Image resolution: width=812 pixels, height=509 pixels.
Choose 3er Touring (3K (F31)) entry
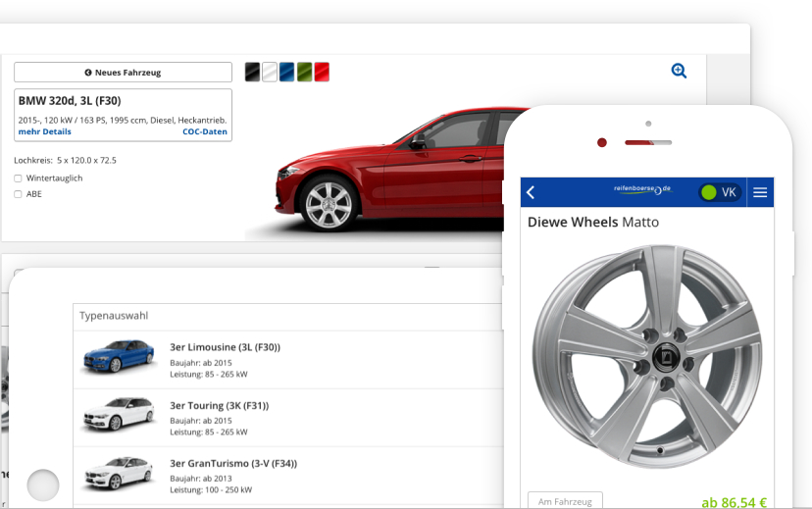(219, 405)
